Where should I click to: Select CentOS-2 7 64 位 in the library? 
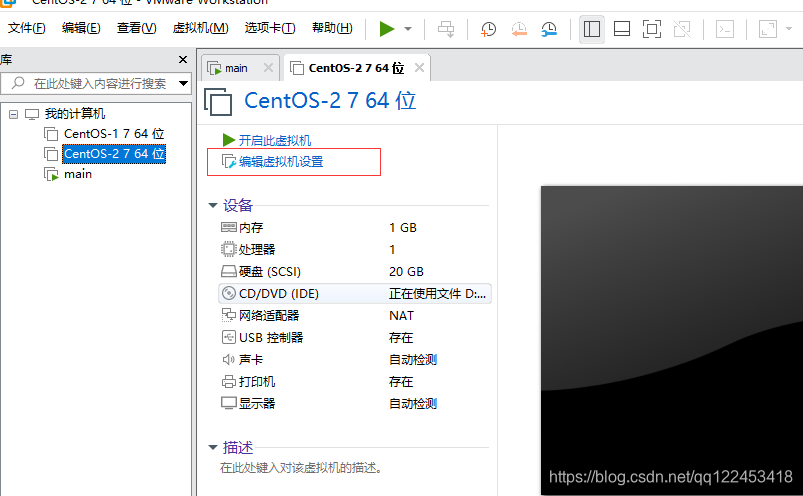pos(114,154)
